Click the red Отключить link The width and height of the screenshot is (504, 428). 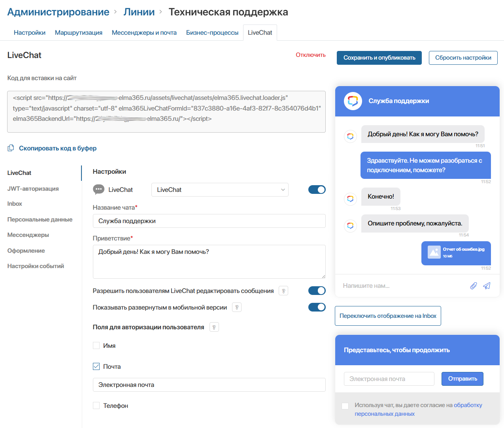[311, 55]
